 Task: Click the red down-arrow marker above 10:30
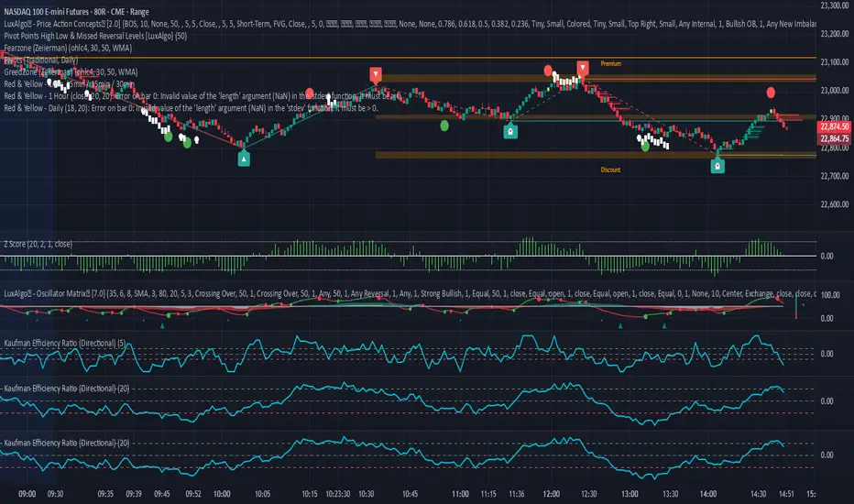click(x=376, y=72)
